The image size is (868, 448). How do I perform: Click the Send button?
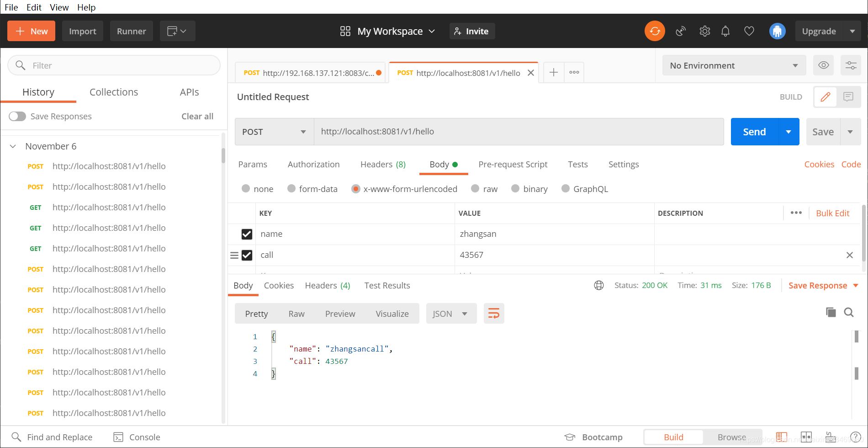tap(754, 132)
